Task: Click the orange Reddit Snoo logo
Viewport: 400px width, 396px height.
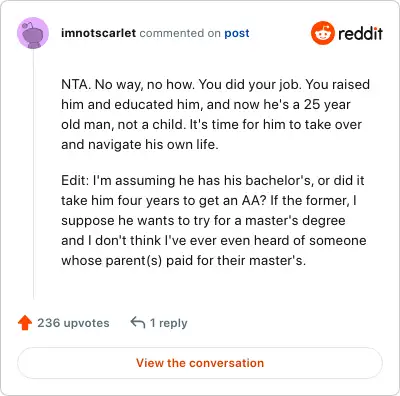Action: tap(323, 33)
